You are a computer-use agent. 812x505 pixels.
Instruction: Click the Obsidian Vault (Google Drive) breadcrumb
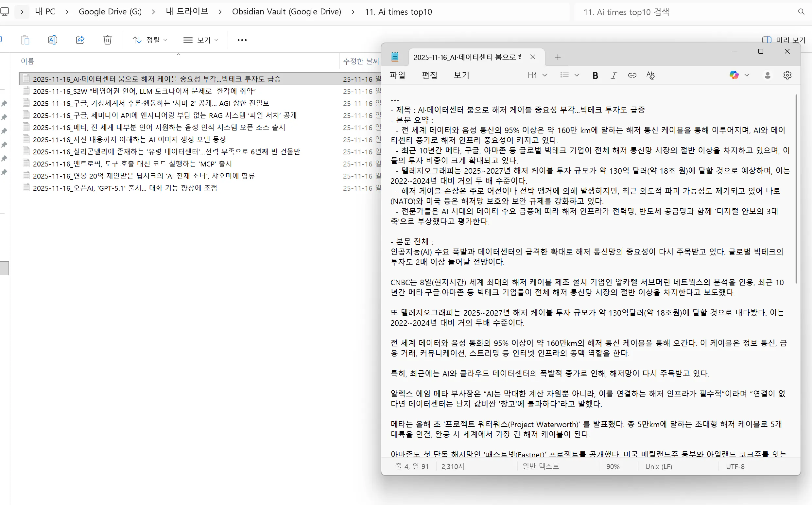286,12
